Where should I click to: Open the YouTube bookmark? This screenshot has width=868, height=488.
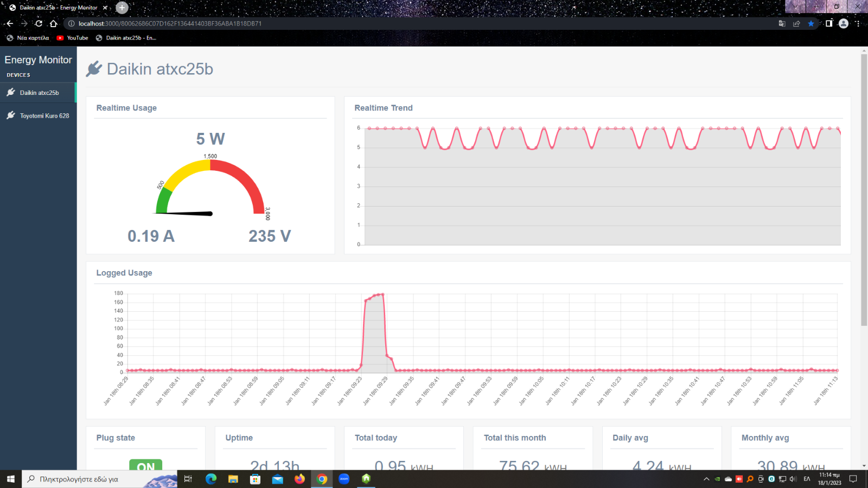72,38
